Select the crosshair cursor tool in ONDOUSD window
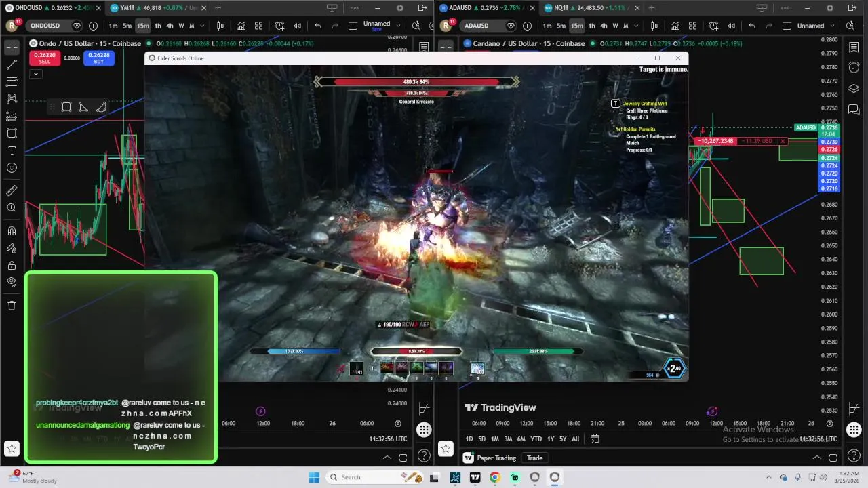The width and height of the screenshot is (868, 488). pos(12,47)
